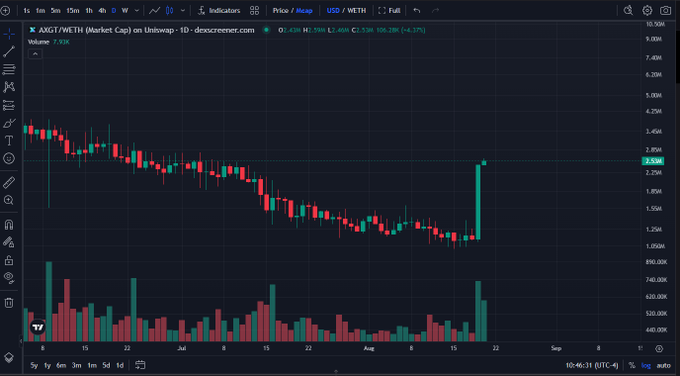Set interval to 1h
The image size is (680, 376).
(89, 10)
